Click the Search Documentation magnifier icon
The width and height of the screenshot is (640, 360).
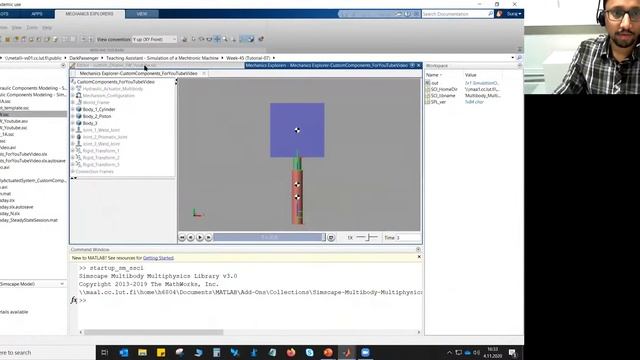[x=490, y=14]
